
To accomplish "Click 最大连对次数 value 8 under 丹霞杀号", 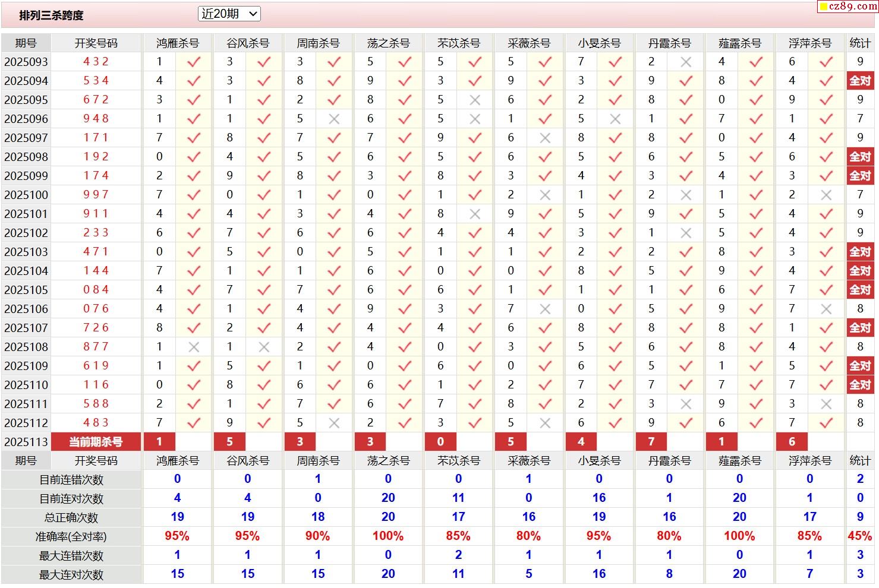I will click(669, 574).
